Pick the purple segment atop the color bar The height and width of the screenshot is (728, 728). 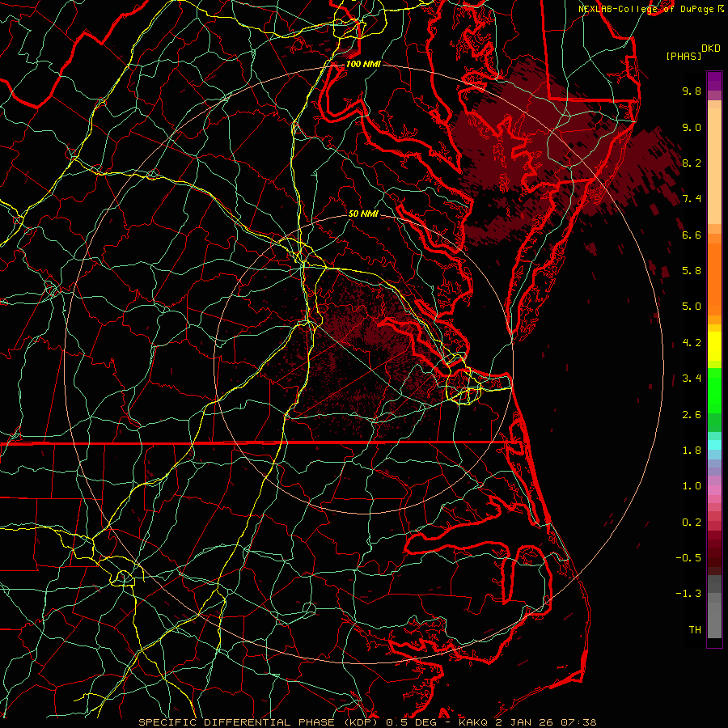click(714, 81)
